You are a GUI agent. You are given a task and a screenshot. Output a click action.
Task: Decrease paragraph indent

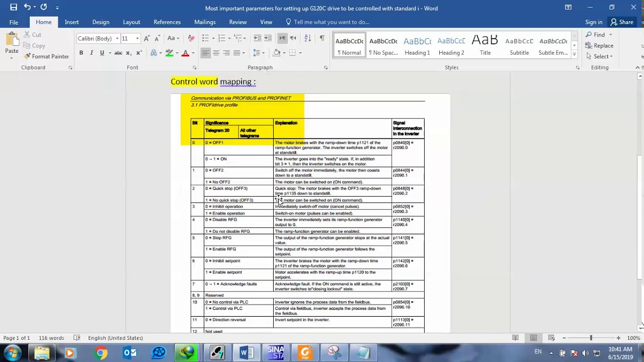coord(257,38)
